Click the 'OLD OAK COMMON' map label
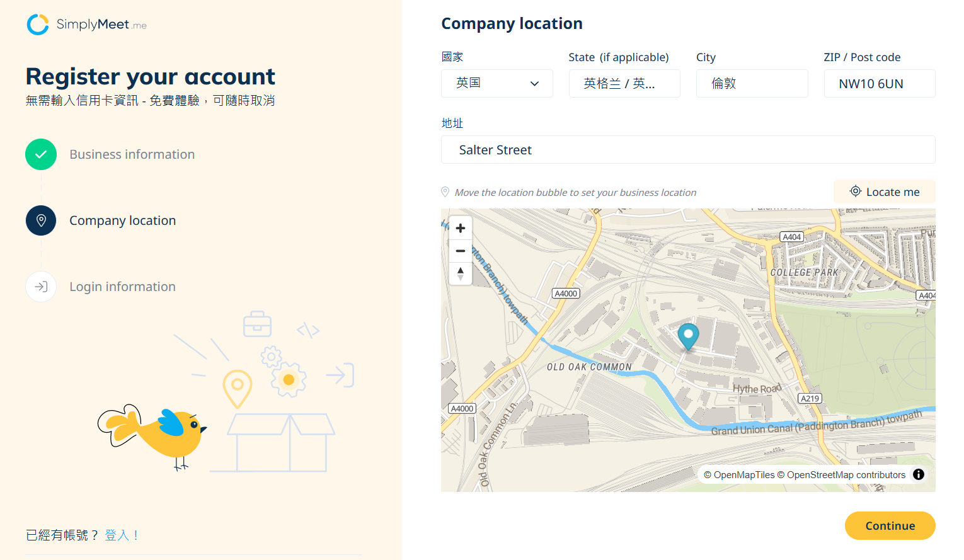Image resolution: width=964 pixels, height=560 pixels. coord(589,367)
